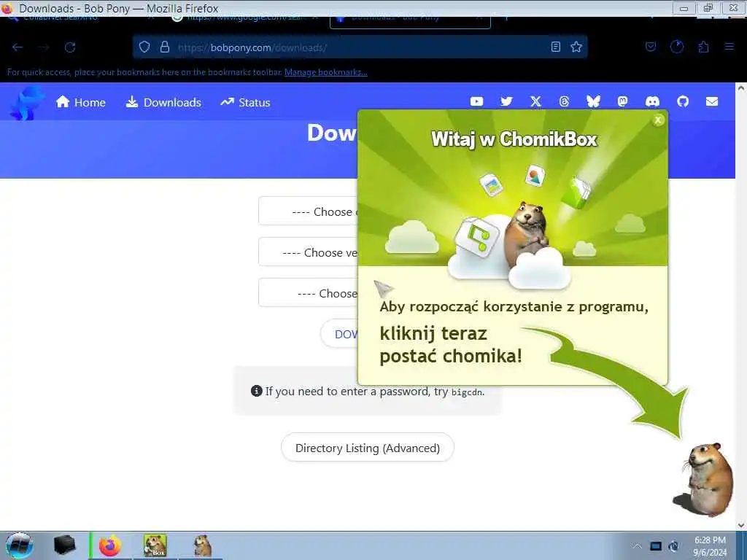Open the clock showing 6:28 PM

click(710, 546)
